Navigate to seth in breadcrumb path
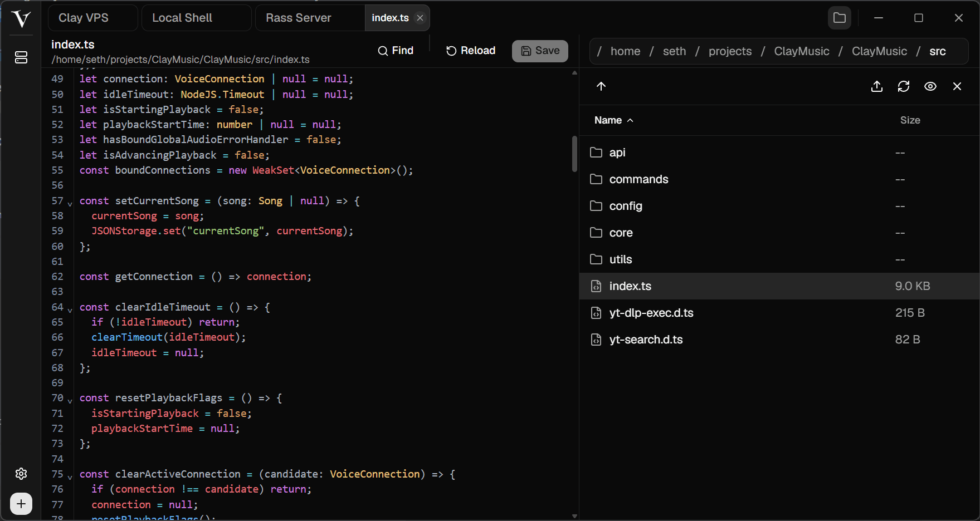The width and height of the screenshot is (980, 521). [x=674, y=51]
